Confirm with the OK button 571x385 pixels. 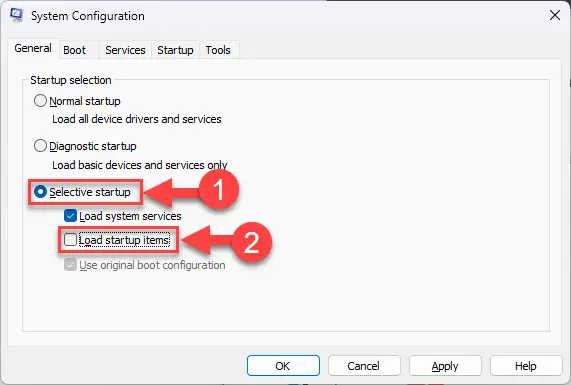tap(283, 366)
